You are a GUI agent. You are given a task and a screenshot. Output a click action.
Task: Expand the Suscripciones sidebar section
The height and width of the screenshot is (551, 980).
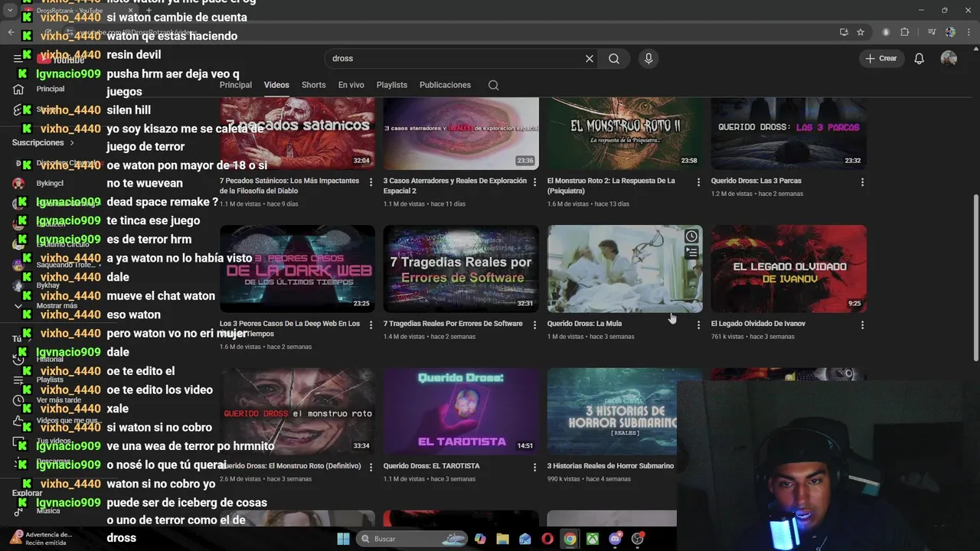coord(43,142)
